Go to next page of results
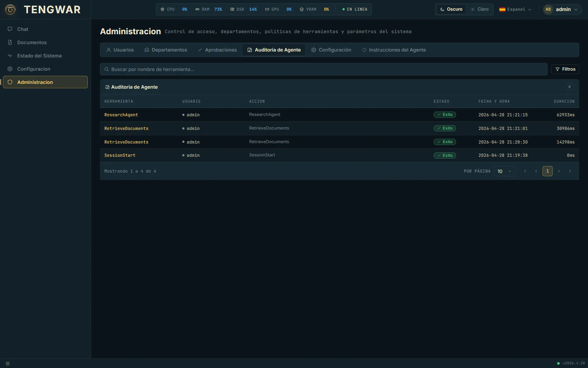Image resolution: width=588 pixels, height=368 pixels. tap(559, 171)
